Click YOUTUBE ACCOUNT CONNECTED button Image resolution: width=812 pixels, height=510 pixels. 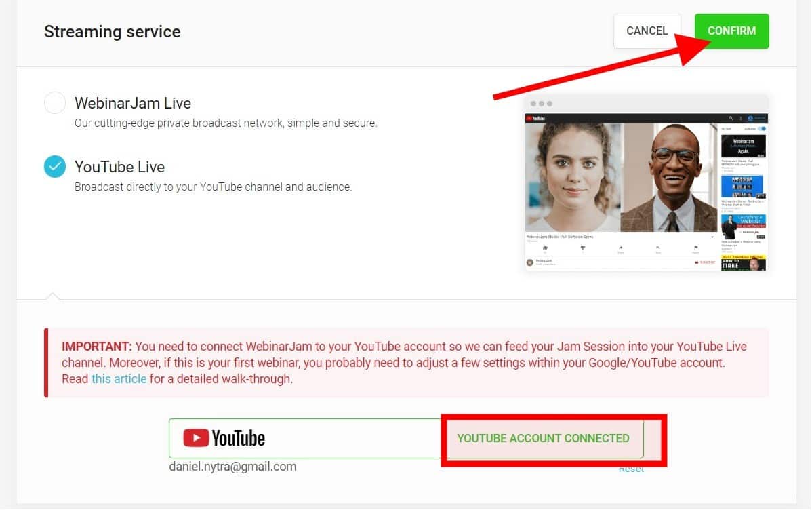pos(543,439)
